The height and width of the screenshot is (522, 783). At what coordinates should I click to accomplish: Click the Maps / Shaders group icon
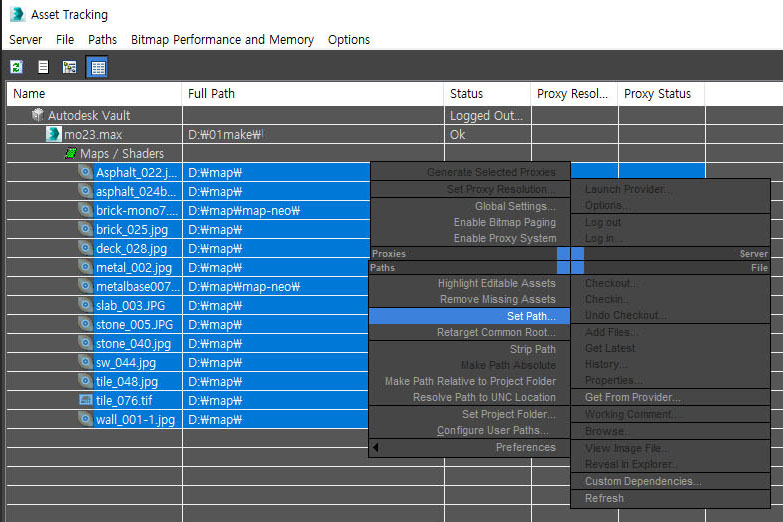[71, 153]
